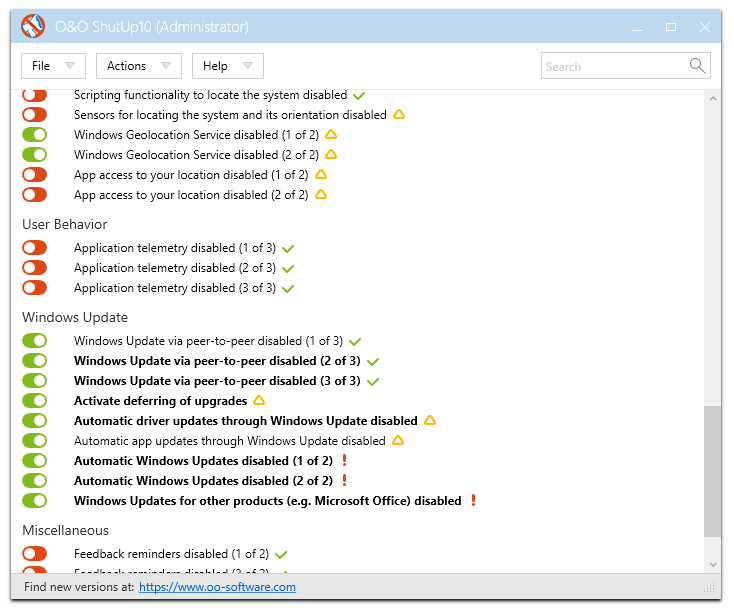Toggle Scripting functionality to locate system switch
The height and width of the screenshot is (610, 734).
point(35,95)
